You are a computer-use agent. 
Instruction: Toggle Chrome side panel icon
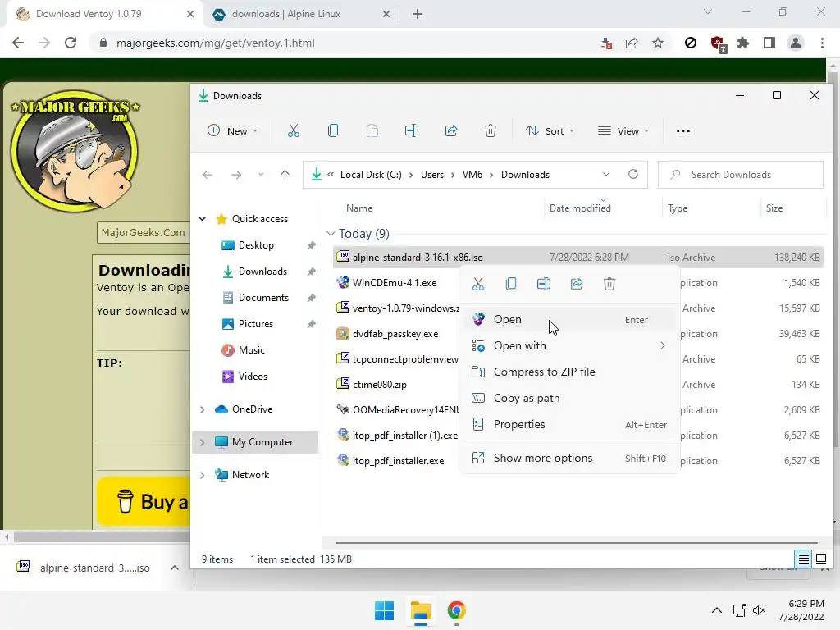point(769,43)
